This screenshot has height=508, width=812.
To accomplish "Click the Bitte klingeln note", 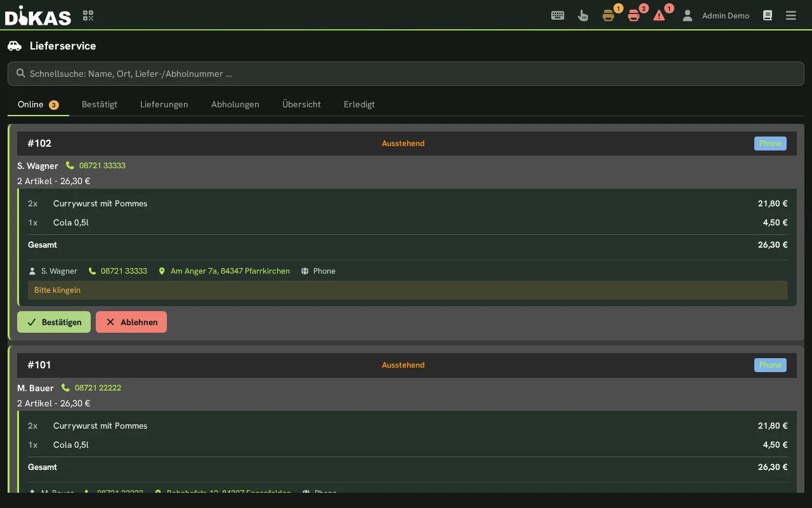I will click(x=408, y=290).
